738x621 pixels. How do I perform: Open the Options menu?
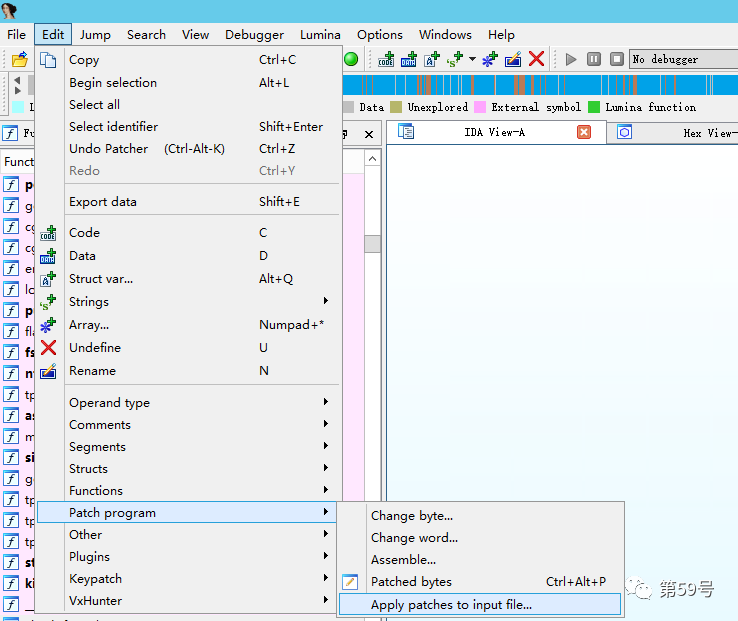point(380,35)
